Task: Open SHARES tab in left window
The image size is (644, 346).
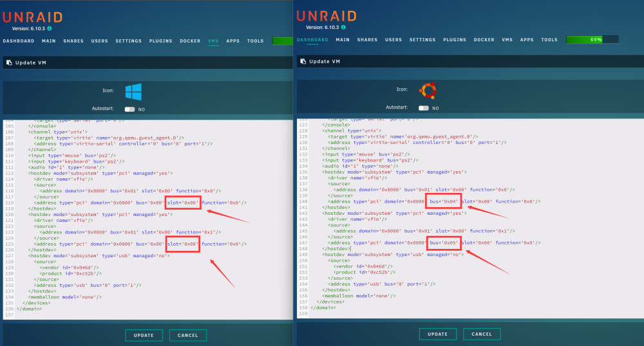Action: click(73, 41)
